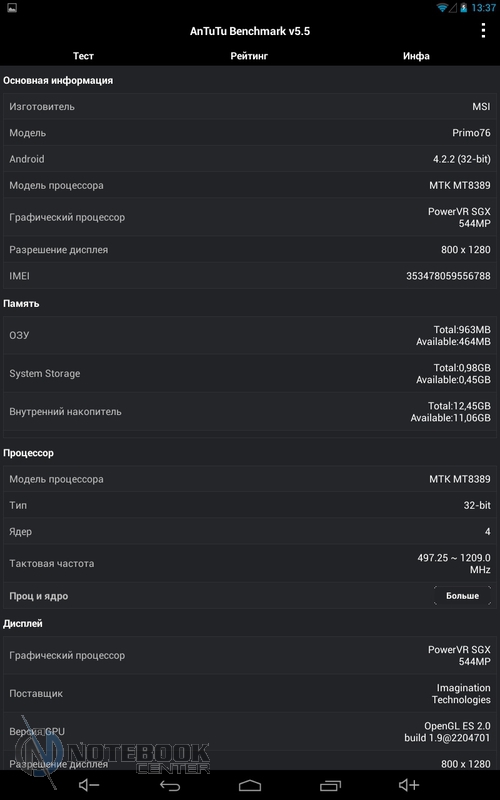Select the ОЗУ memory row

click(x=250, y=336)
